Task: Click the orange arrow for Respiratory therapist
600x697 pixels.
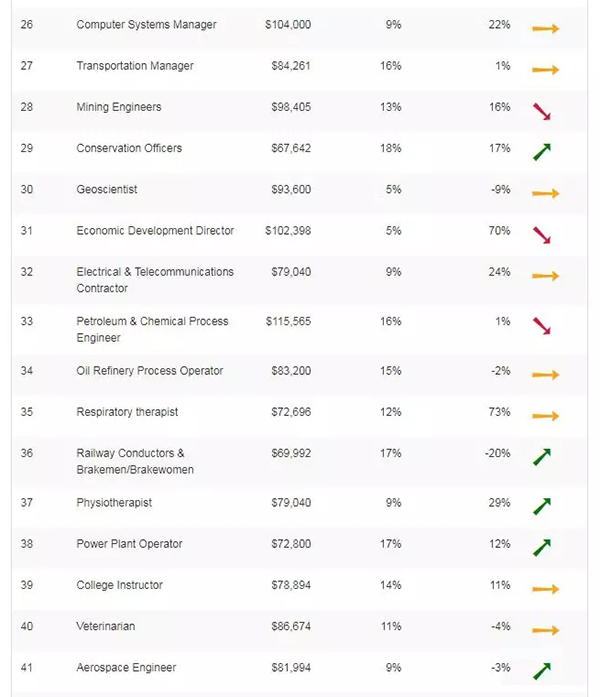Action: tap(545, 416)
